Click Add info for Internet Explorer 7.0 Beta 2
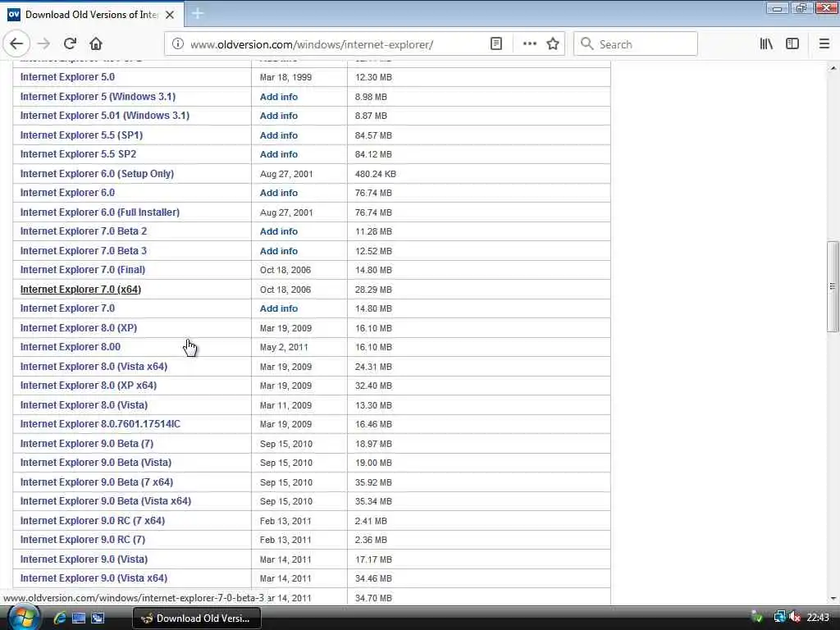Image resolution: width=840 pixels, height=630 pixels. tap(279, 231)
